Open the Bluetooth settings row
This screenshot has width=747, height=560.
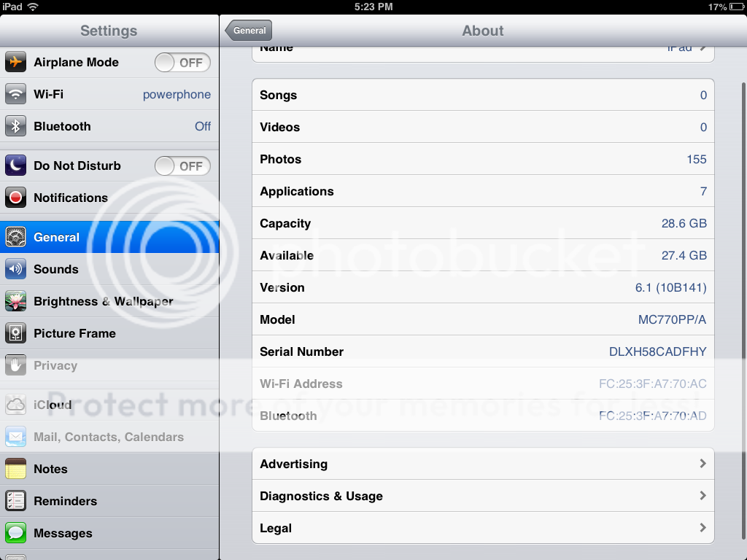click(x=109, y=126)
